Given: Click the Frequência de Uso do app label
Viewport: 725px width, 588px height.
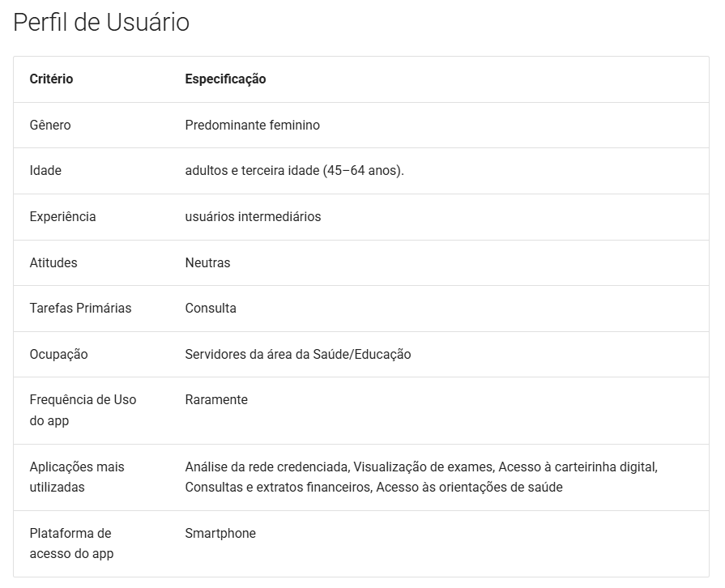Looking at the screenshot, I should coord(83,410).
